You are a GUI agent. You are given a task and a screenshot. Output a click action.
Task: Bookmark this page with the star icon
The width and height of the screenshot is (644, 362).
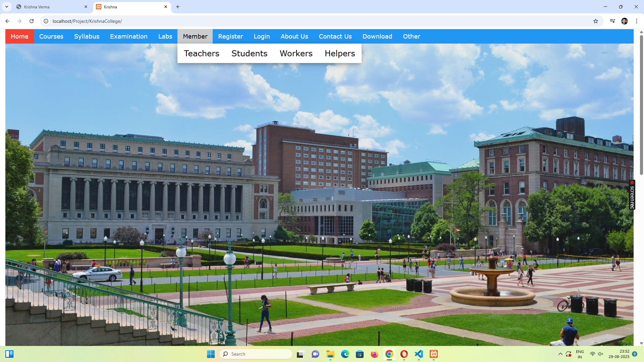(x=596, y=21)
